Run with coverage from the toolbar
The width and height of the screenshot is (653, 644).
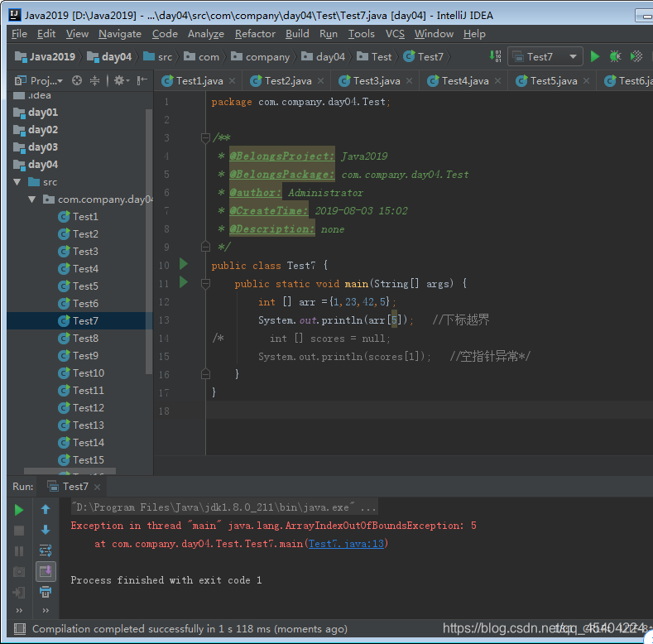pyautogui.click(x=636, y=56)
